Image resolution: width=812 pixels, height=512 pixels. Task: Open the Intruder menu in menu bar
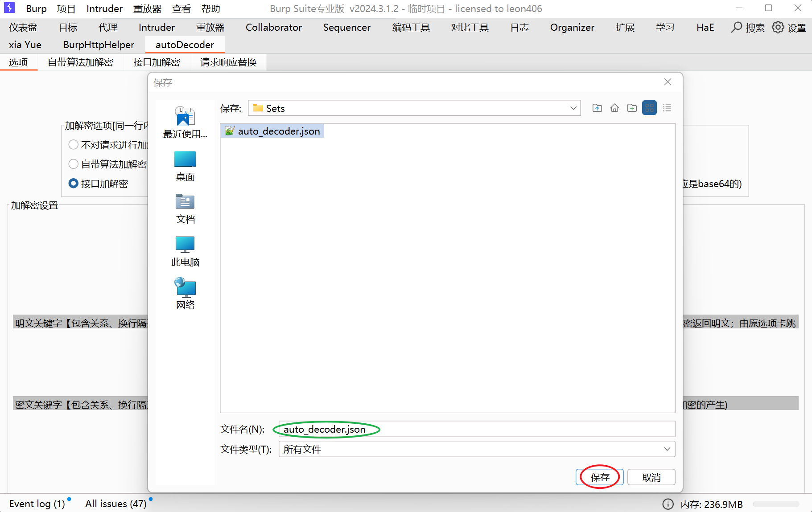pyautogui.click(x=104, y=8)
